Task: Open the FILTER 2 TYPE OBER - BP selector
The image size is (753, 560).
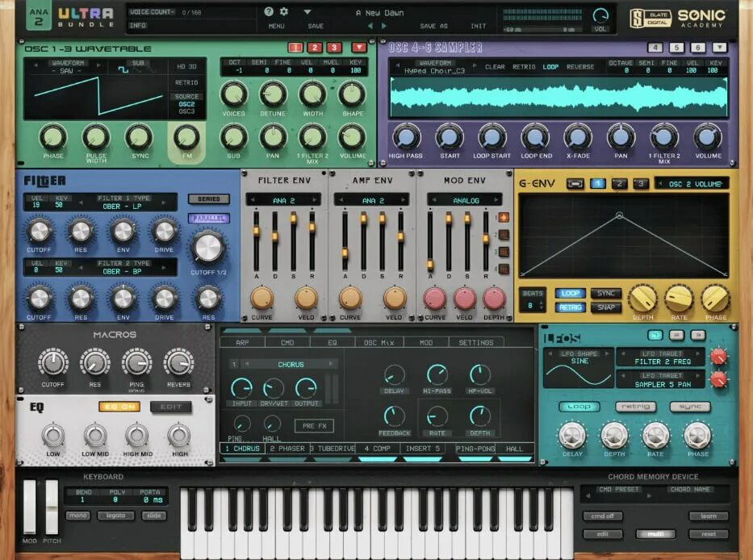Action: pyautogui.click(x=122, y=268)
